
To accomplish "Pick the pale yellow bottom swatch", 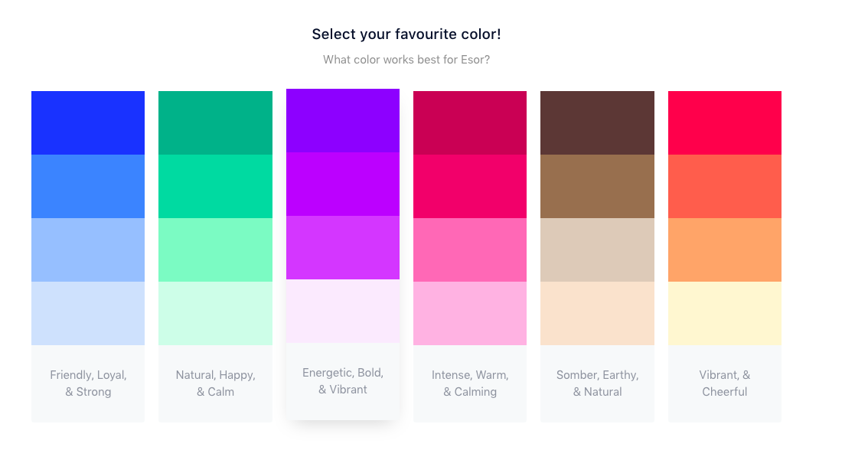I will [x=725, y=313].
